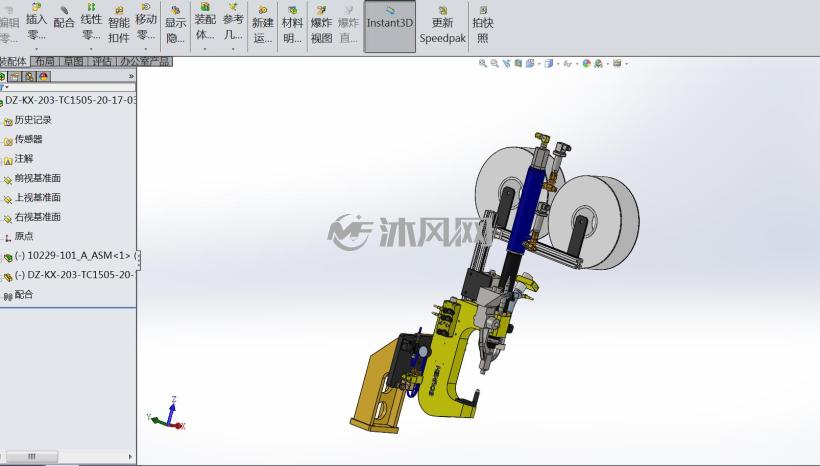Expand the feature panel chevron »
Image resolution: width=820 pixels, height=466 pixels.
131,76
